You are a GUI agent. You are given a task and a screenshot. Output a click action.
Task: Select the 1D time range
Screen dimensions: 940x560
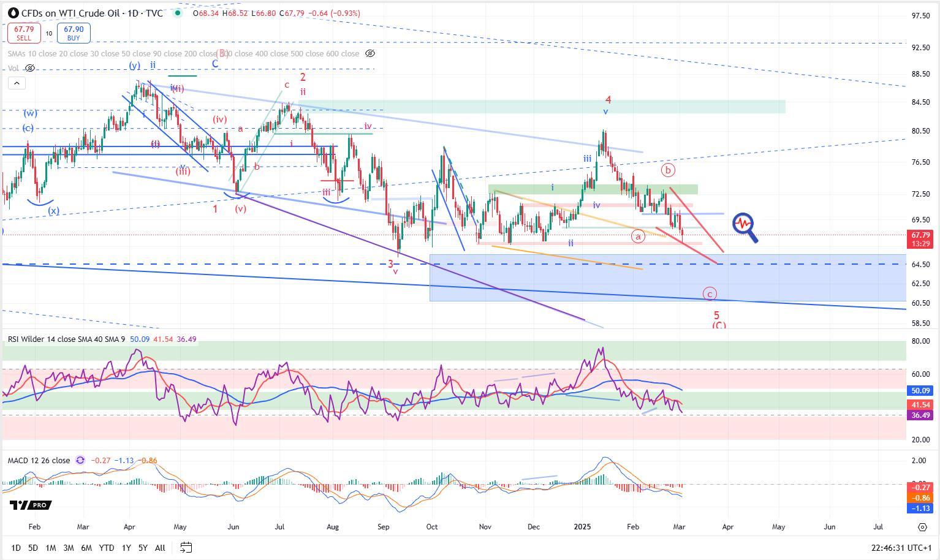pyautogui.click(x=16, y=548)
